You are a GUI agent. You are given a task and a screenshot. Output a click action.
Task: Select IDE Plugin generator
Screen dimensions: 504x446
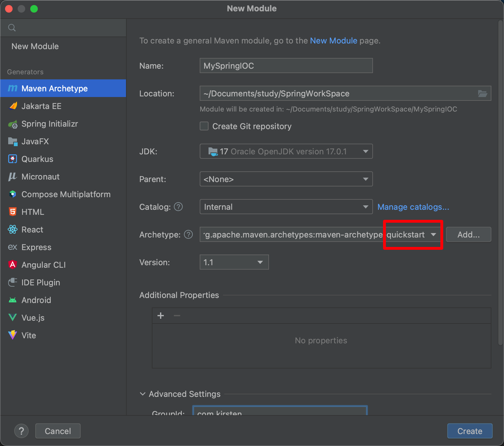[63, 282]
